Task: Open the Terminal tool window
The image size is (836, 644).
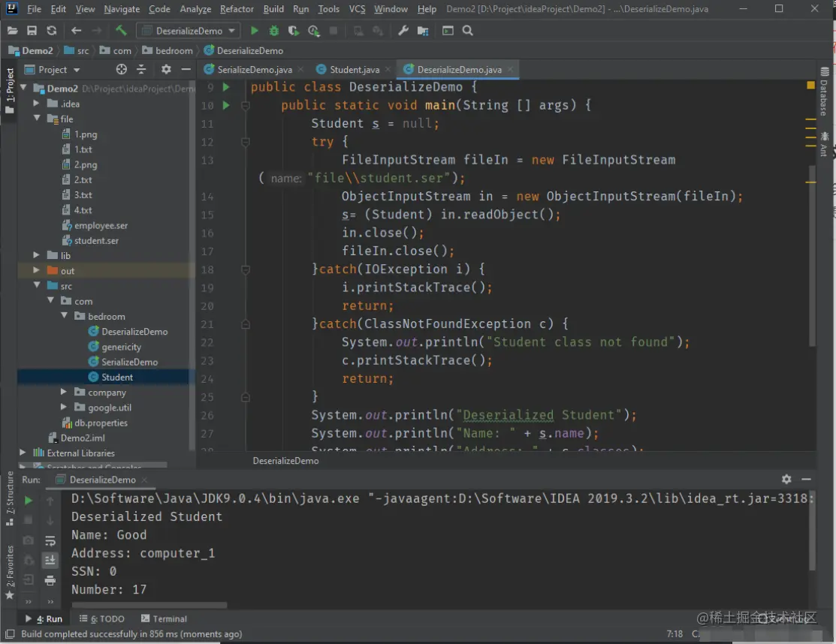Action: tap(164, 619)
